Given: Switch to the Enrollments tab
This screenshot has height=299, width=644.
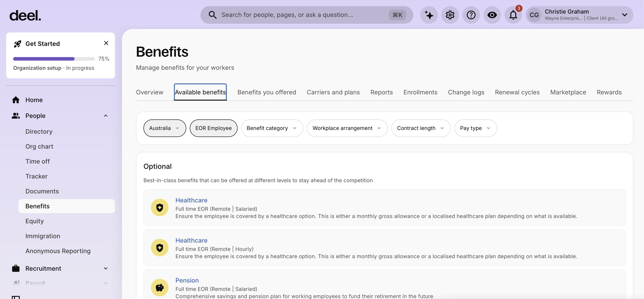Looking at the screenshot, I should 420,92.
